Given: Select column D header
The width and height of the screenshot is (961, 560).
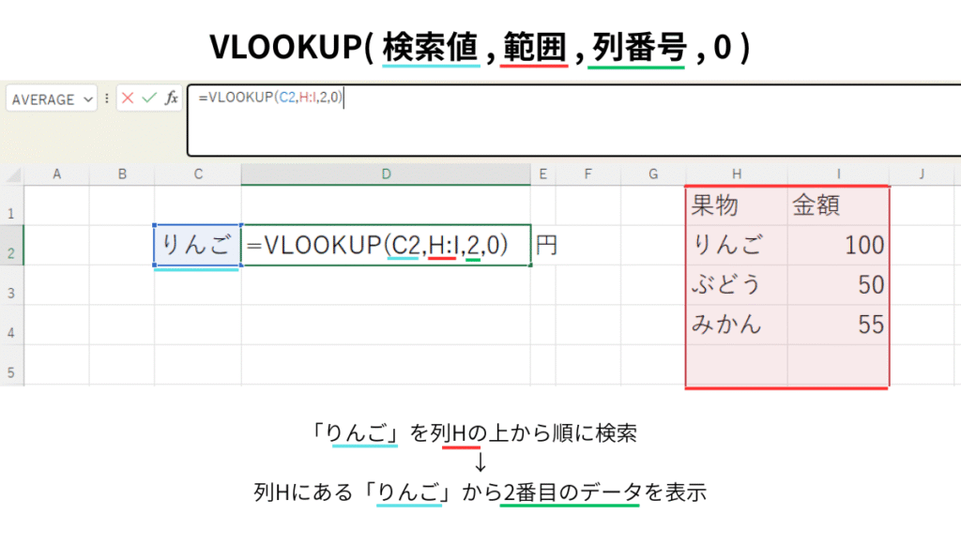Looking at the screenshot, I should point(385,174).
